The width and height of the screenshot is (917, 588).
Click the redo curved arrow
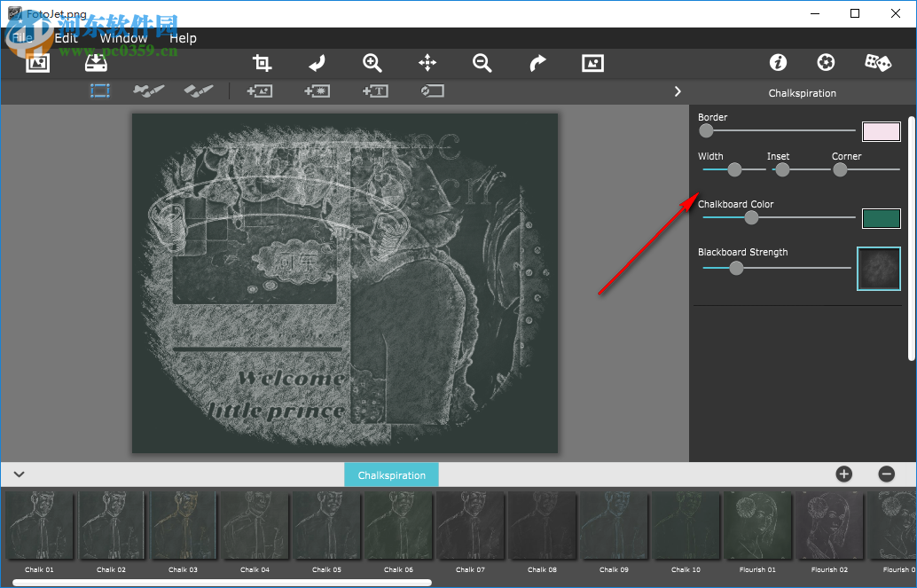(x=537, y=63)
